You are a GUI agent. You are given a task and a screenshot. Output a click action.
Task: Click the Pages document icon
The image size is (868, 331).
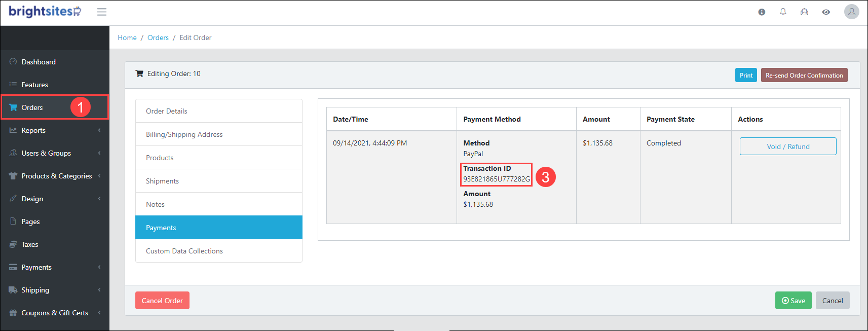point(13,222)
